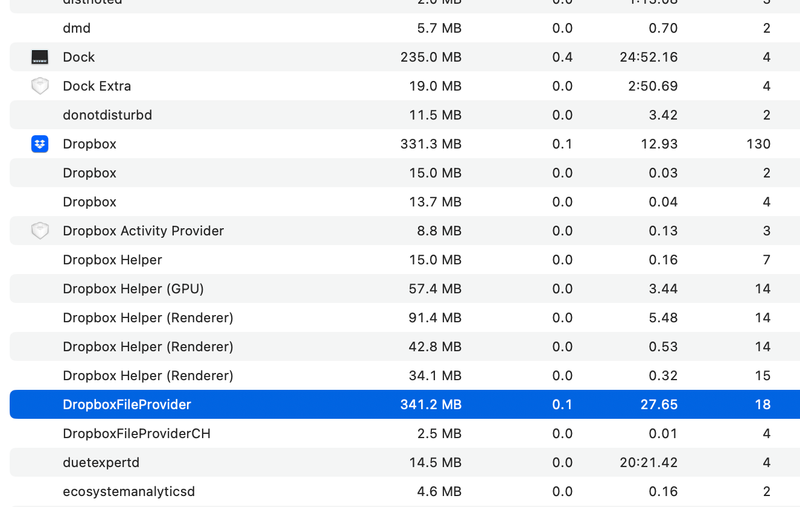Select the Dock process name
800x507 pixels.
(x=79, y=57)
